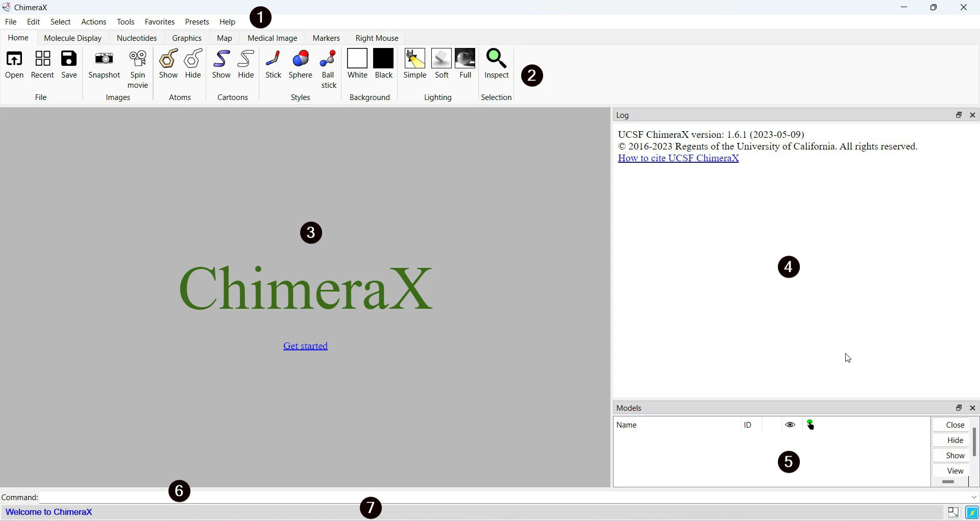Click the Show button in Models panel

(x=951, y=456)
